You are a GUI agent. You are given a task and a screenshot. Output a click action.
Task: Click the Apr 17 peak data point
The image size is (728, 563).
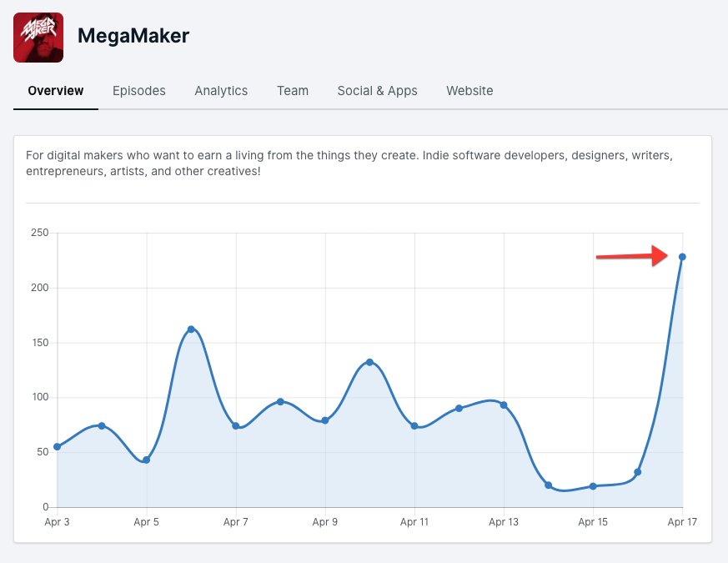point(682,257)
